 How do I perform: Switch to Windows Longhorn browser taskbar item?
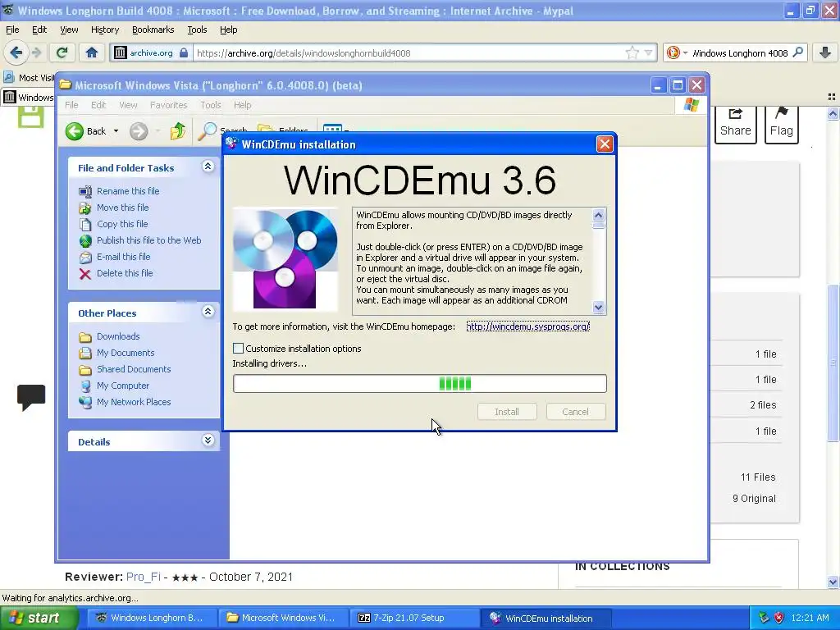[x=151, y=618]
